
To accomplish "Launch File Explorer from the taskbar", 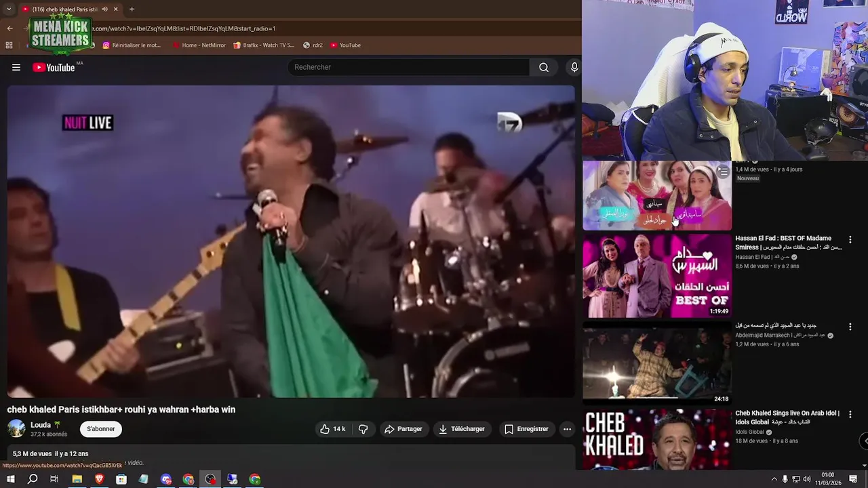I will (x=77, y=479).
